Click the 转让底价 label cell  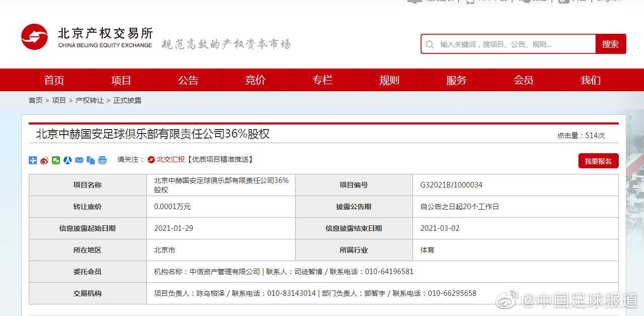click(88, 207)
